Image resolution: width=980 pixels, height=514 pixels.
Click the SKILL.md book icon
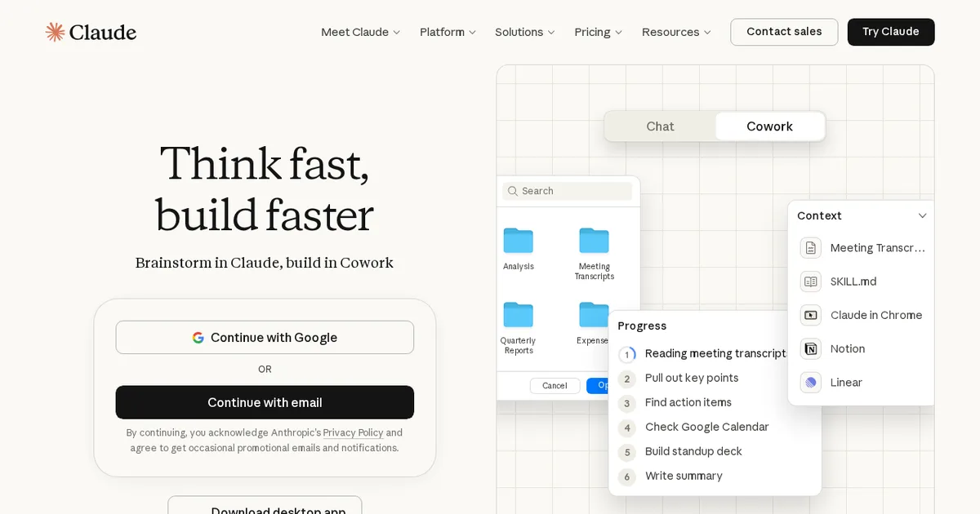(x=811, y=281)
